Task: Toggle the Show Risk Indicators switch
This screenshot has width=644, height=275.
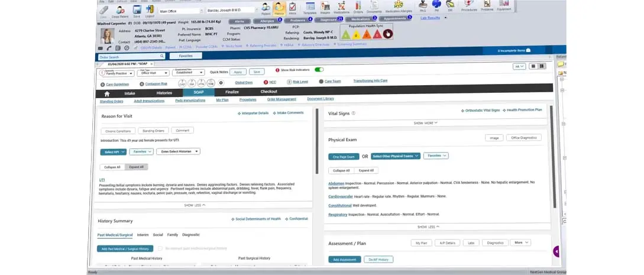Action: (319, 70)
